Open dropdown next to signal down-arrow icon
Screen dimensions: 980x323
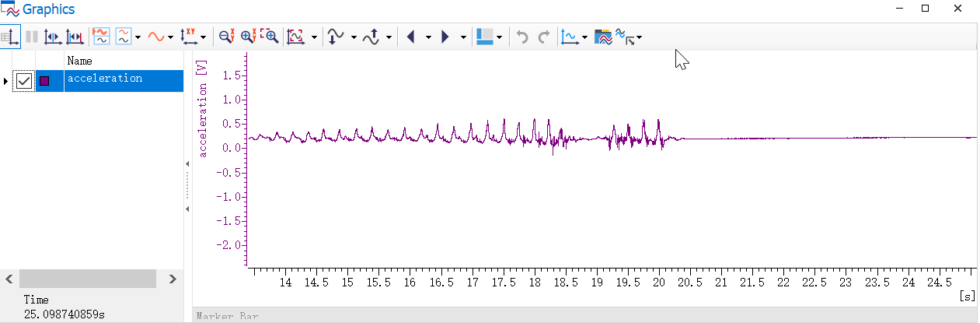click(354, 37)
